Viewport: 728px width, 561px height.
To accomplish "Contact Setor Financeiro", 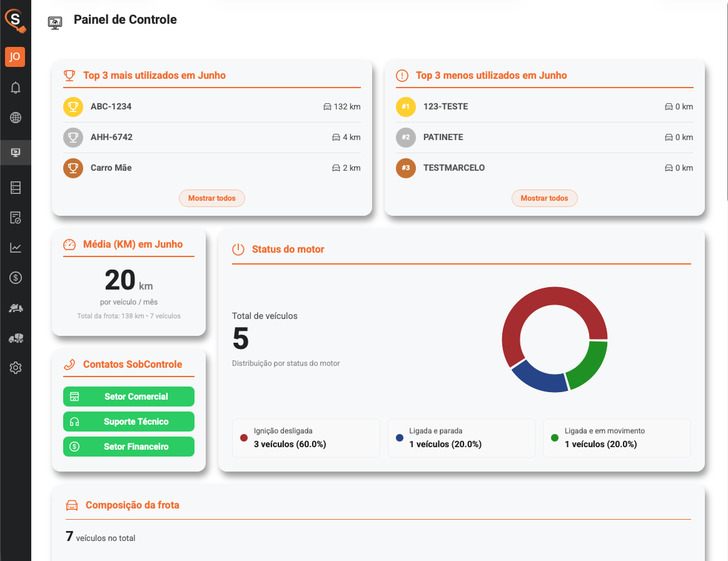I will [x=129, y=447].
